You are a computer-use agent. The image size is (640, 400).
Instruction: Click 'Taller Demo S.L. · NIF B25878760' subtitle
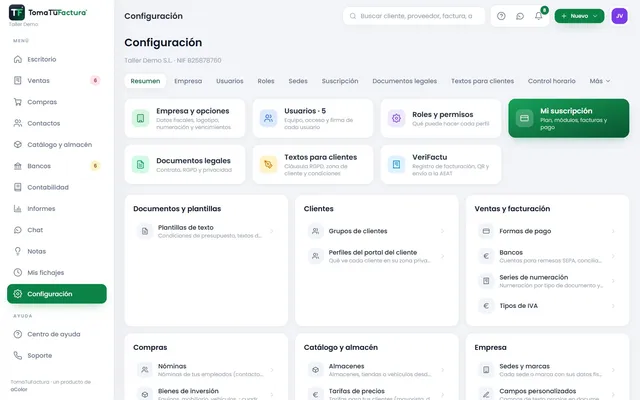[173, 60]
